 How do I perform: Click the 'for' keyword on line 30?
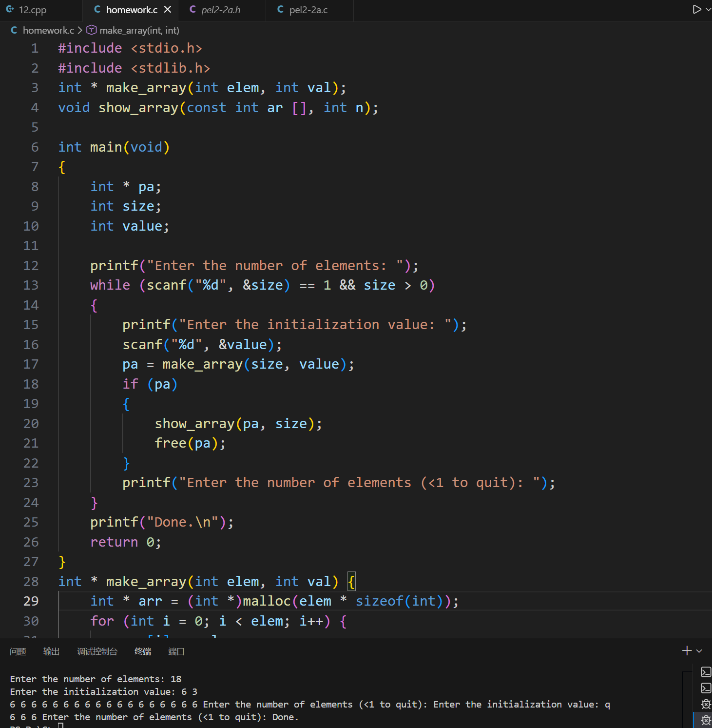pyautogui.click(x=102, y=621)
